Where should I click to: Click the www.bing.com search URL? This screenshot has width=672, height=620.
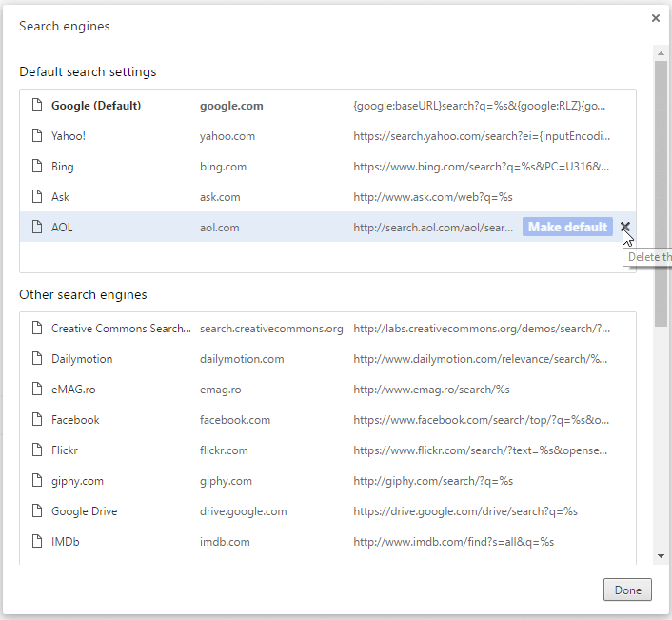482,167
